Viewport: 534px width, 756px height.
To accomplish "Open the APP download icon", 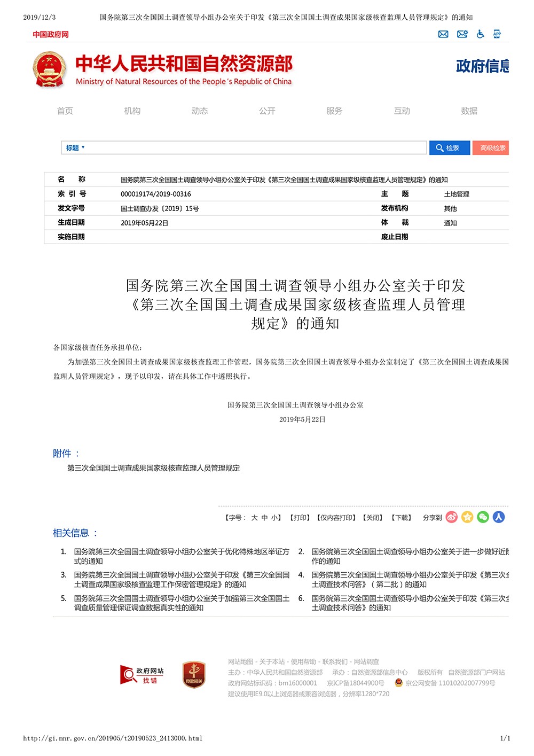I will (x=497, y=34).
